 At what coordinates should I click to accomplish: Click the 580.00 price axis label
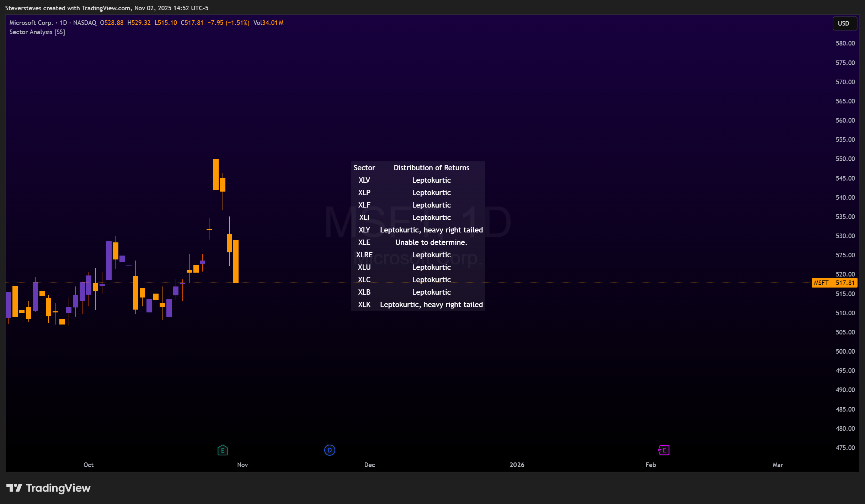845,43
